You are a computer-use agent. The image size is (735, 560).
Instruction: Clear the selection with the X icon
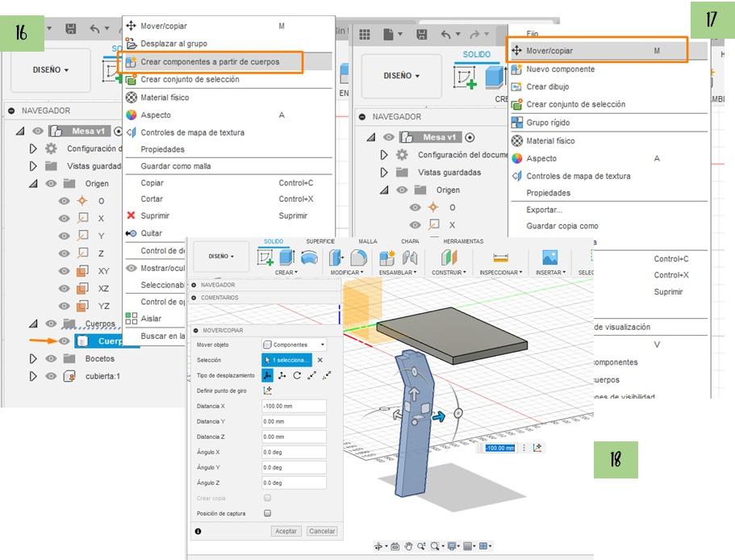coord(320,360)
